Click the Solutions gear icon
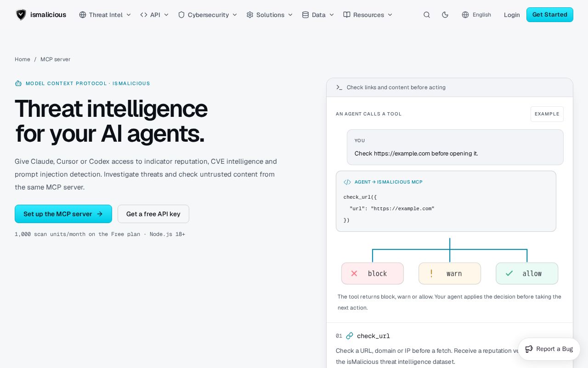This screenshot has width=588, height=368. (250, 15)
